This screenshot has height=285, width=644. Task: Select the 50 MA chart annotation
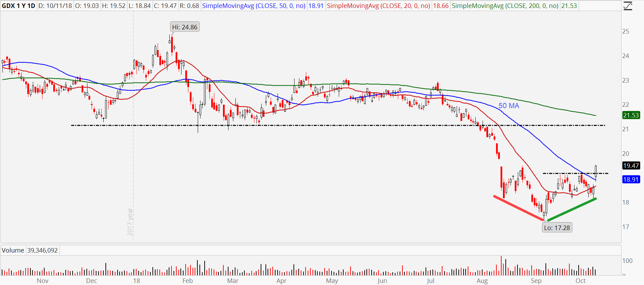509,106
